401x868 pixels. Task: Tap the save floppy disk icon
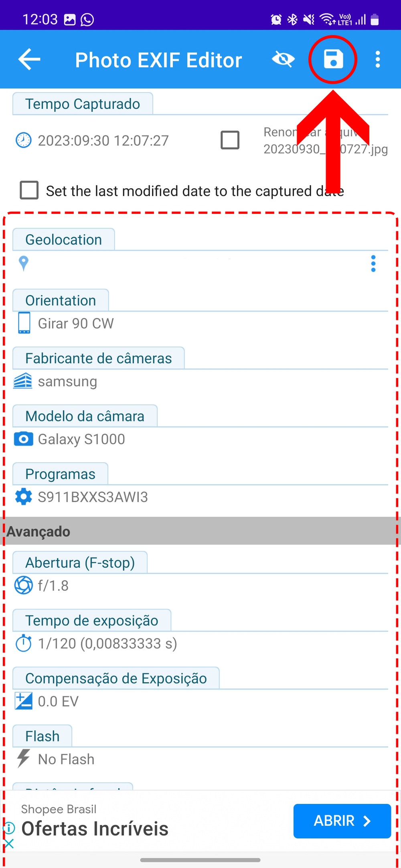click(x=333, y=59)
